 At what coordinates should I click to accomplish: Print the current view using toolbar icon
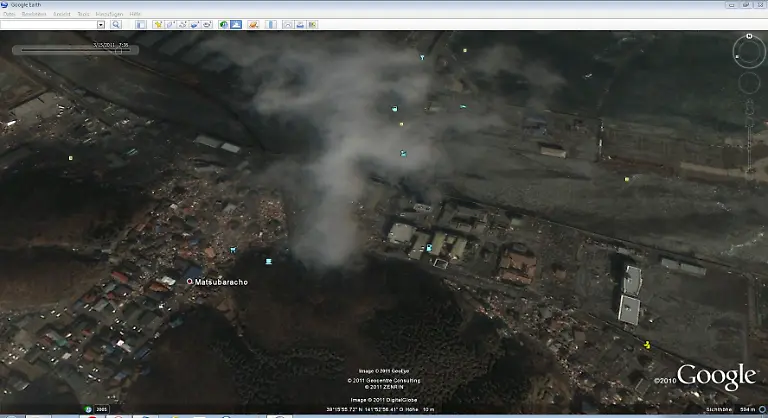[300, 24]
